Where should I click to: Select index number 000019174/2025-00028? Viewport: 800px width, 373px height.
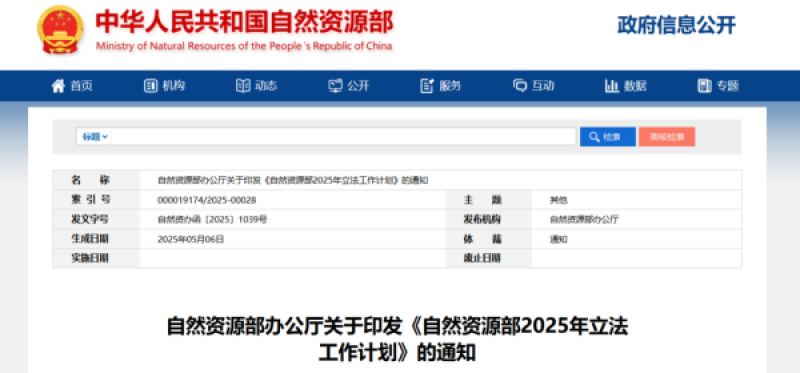coord(207,200)
